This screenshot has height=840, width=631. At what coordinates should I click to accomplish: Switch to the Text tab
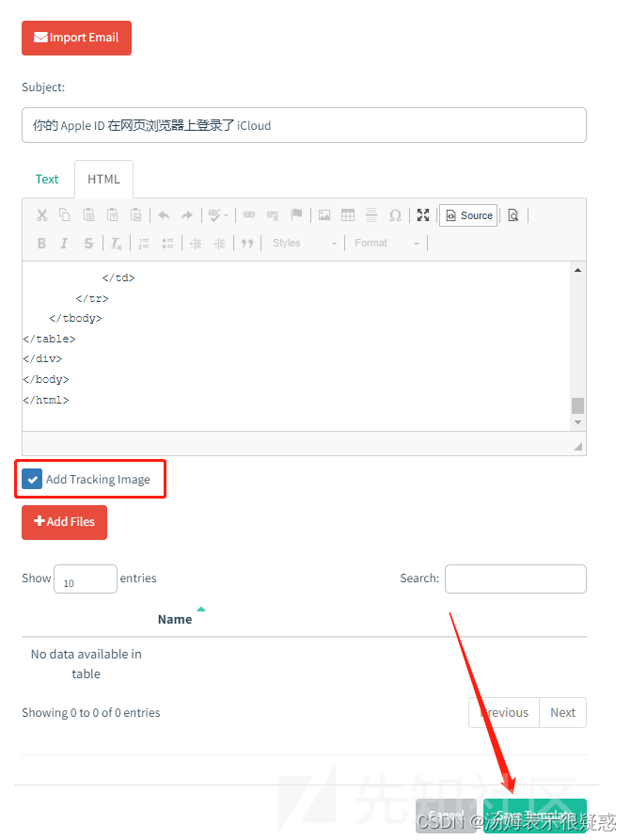47,179
